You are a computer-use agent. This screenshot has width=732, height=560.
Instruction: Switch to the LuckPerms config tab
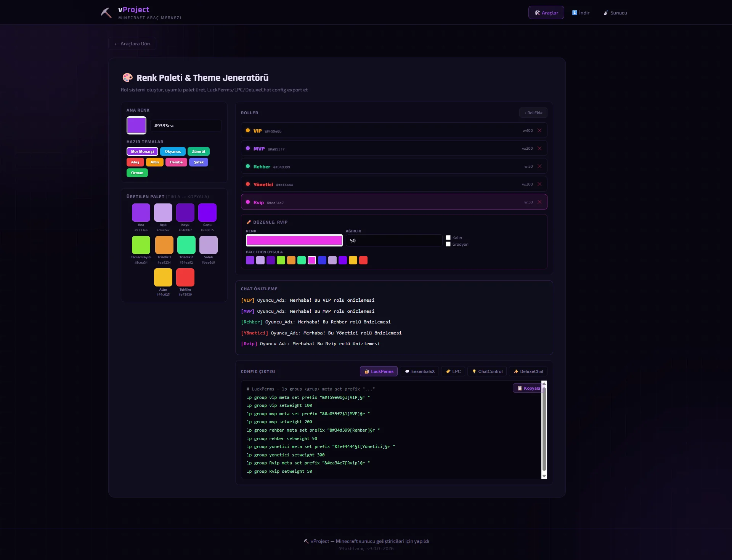point(379,371)
